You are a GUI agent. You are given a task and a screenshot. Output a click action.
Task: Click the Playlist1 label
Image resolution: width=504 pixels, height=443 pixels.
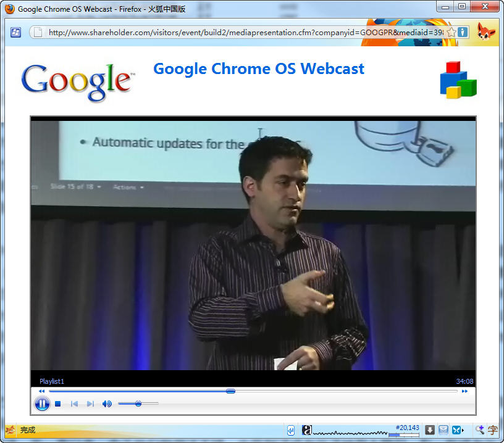click(x=52, y=381)
